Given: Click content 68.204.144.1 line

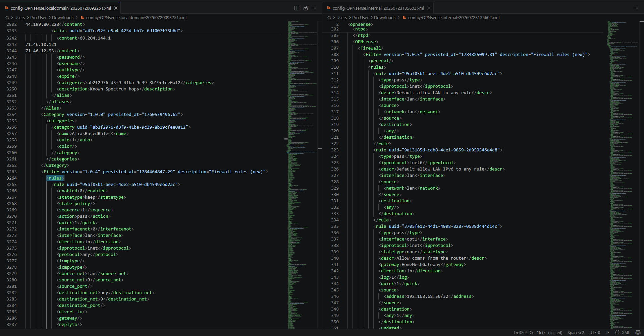Looking at the screenshot, I should pyautogui.click(x=84, y=38).
